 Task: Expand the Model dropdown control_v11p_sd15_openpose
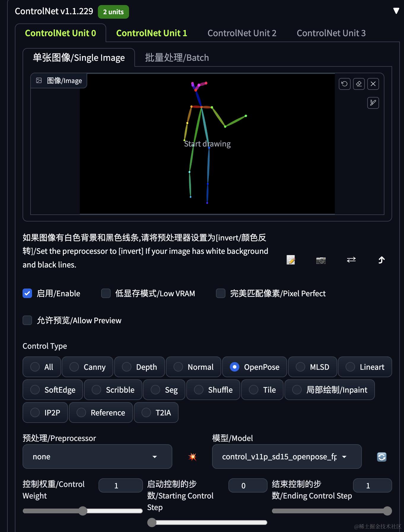[287, 456]
